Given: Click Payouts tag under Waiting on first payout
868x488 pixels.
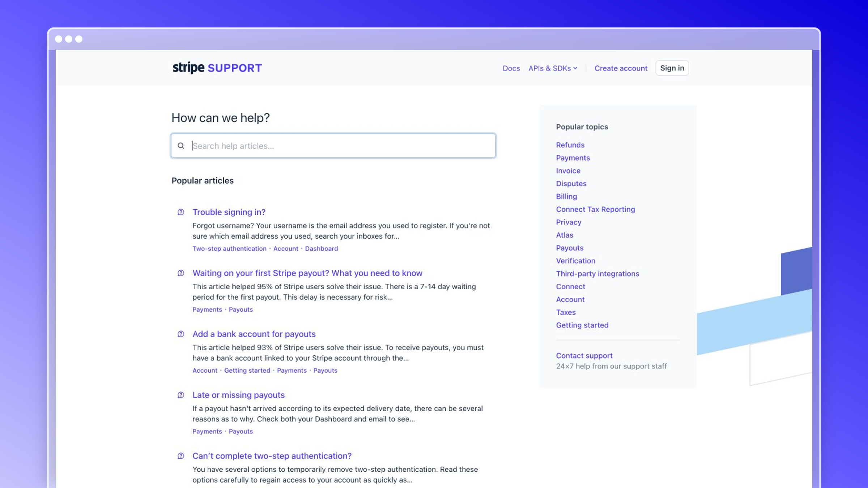Looking at the screenshot, I should click(x=241, y=309).
